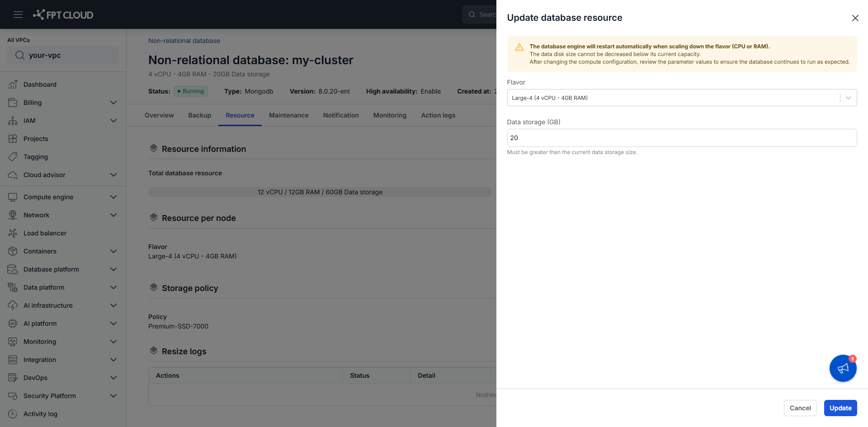Select the Resource tab
Screen dimensions: 868x427
tap(240, 115)
